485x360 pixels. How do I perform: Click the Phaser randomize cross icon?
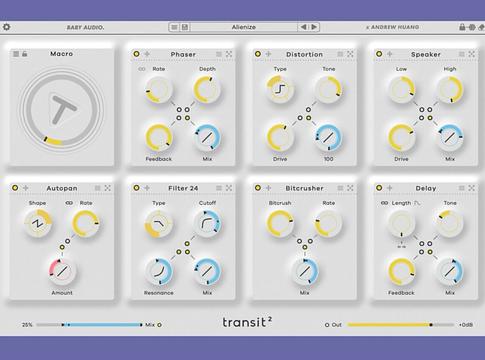(x=229, y=54)
